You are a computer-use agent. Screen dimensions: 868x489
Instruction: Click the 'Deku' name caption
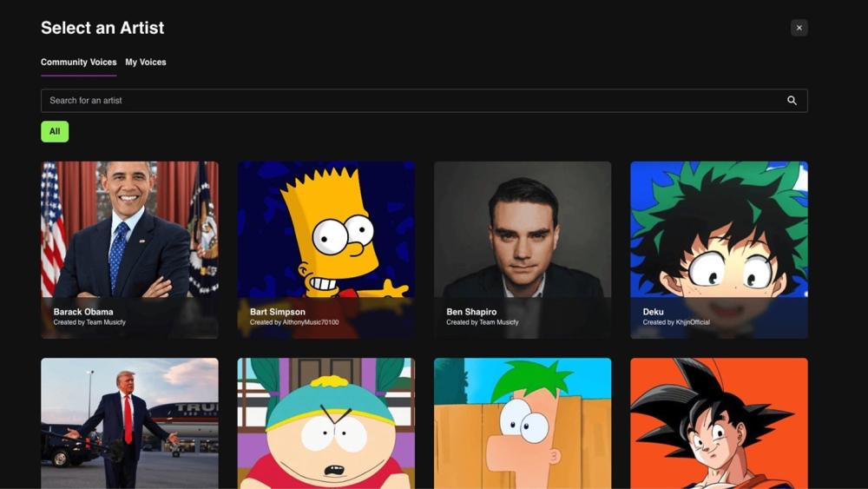(653, 312)
